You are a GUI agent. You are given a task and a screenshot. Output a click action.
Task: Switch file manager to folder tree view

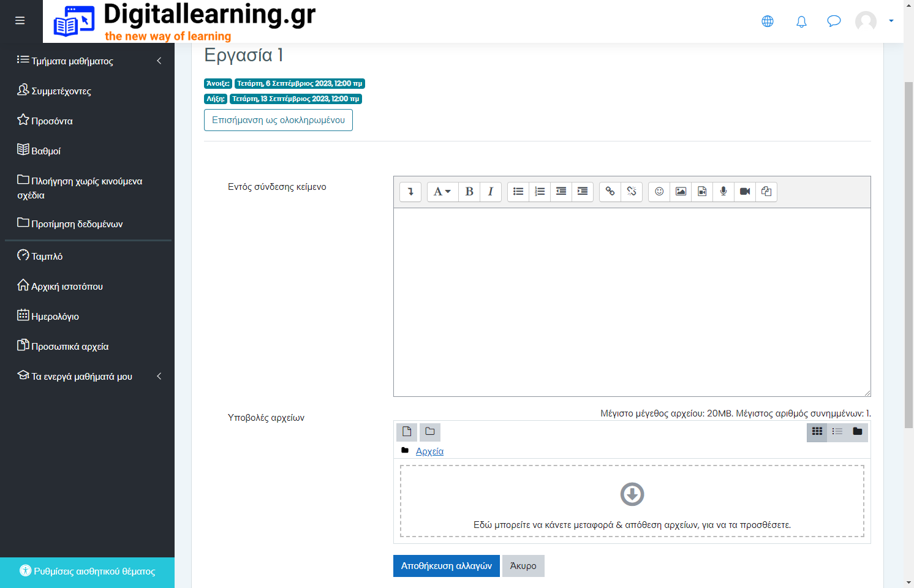point(858,432)
